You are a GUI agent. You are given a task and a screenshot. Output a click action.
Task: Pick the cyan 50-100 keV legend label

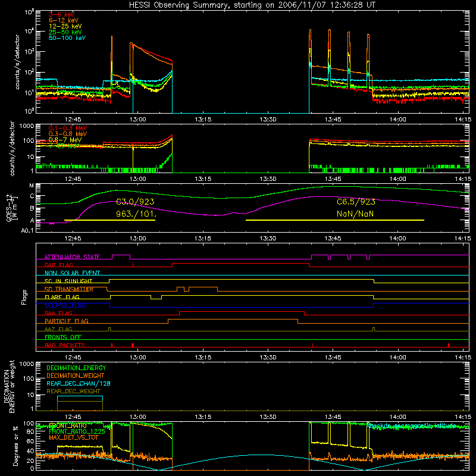pyautogui.click(x=67, y=38)
